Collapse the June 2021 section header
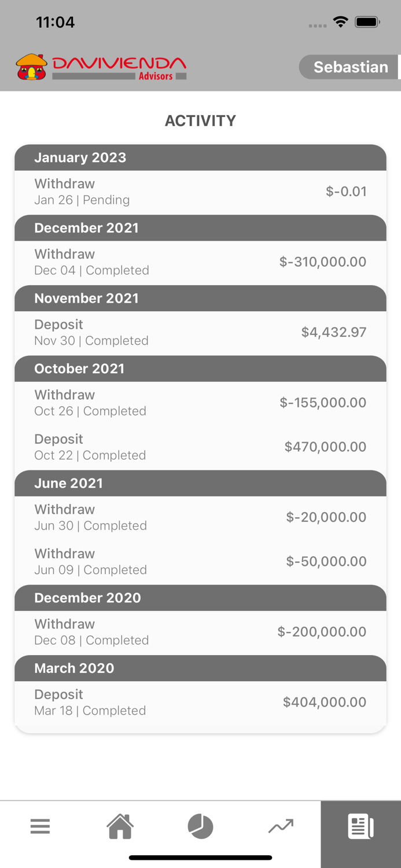 200,483
